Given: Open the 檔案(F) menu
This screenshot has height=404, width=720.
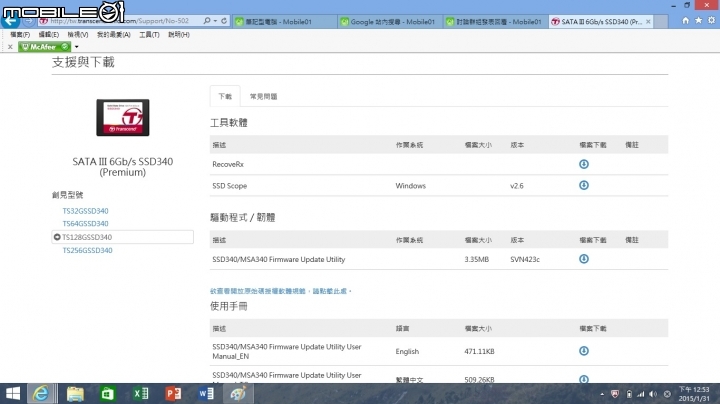Looking at the screenshot, I should click(x=20, y=34).
